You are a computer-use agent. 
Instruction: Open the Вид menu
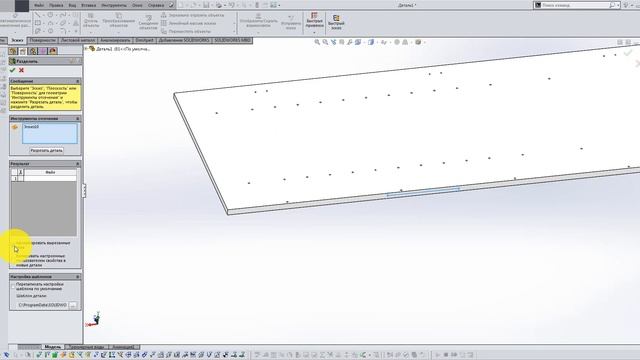click(x=72, y=5)
